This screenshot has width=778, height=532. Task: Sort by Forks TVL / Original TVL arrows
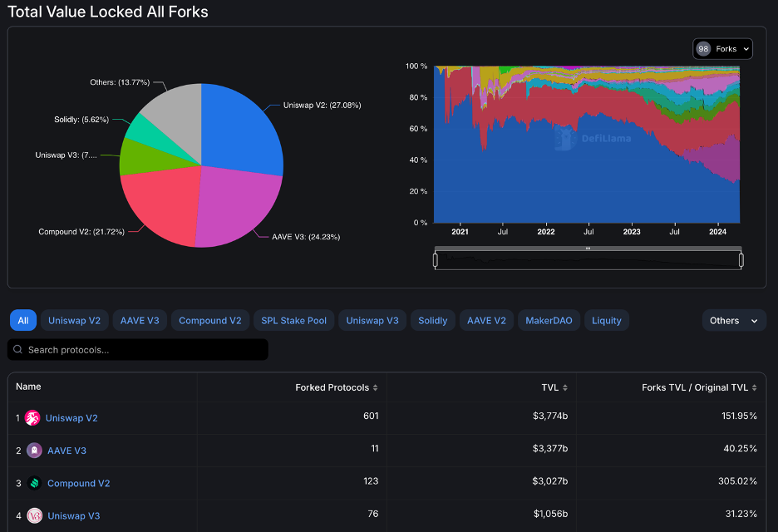(x=754, y=387)
